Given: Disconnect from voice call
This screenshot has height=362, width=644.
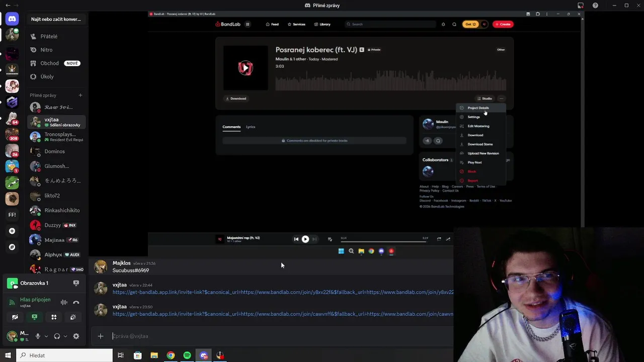Looking at the screenshot, I should [x=76, y=302].
